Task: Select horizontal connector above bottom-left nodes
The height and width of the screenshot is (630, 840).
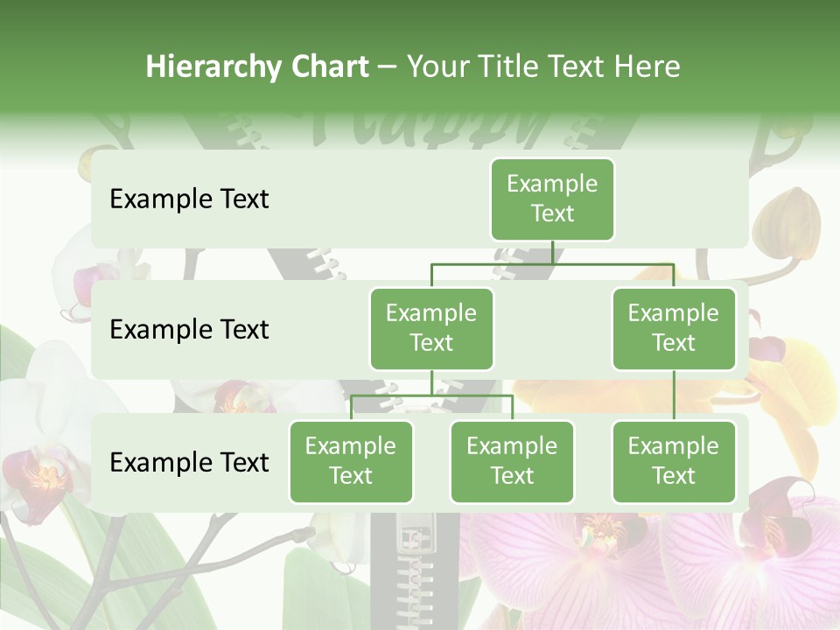Action: click(x=431, y=395)
